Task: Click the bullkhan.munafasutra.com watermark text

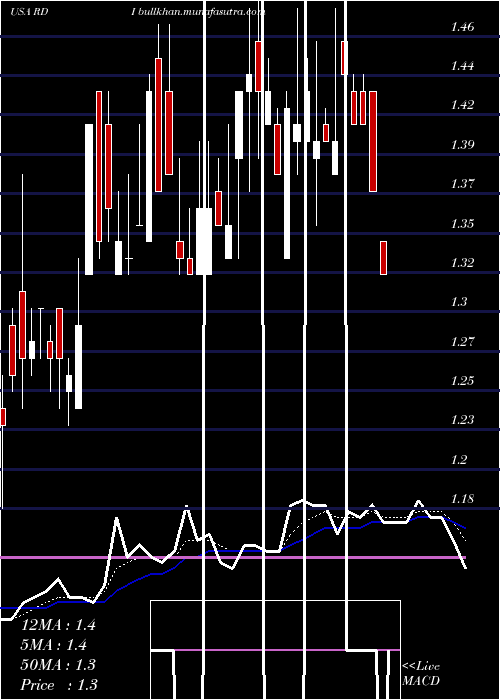Action: [202, 12]
